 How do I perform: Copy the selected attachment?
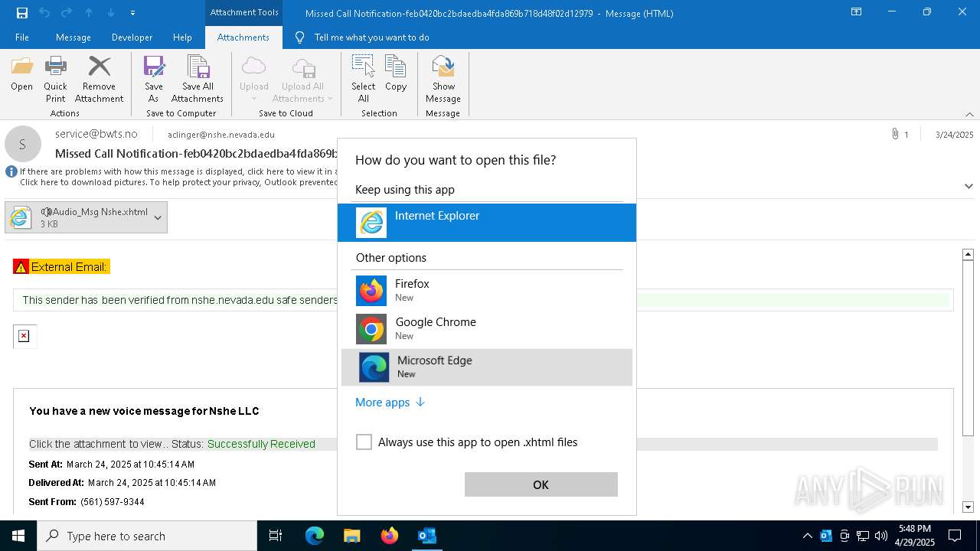click(x=396, y=75)
